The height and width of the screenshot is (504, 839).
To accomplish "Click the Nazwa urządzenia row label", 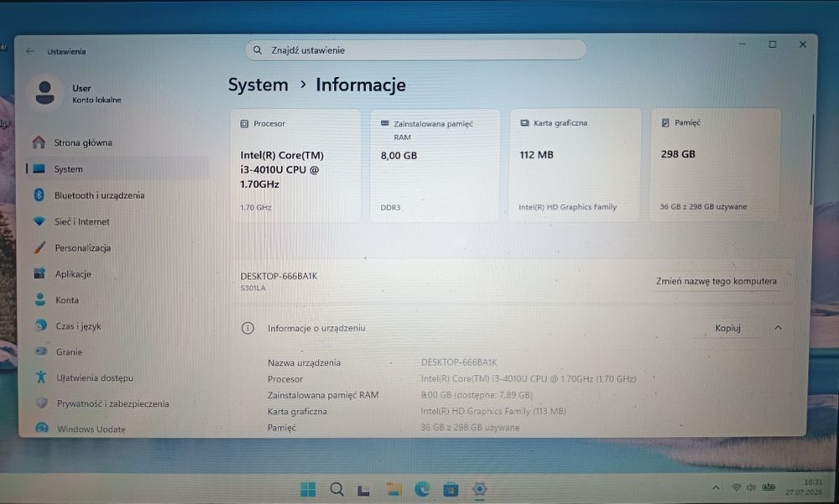I will pyautogui.click(x=304, y=363).
